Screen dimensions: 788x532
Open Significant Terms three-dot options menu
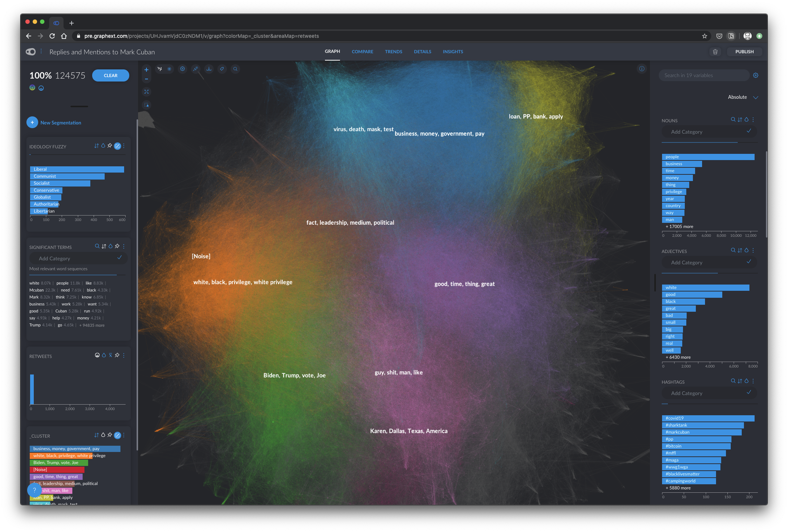click(x=124, y=246)
